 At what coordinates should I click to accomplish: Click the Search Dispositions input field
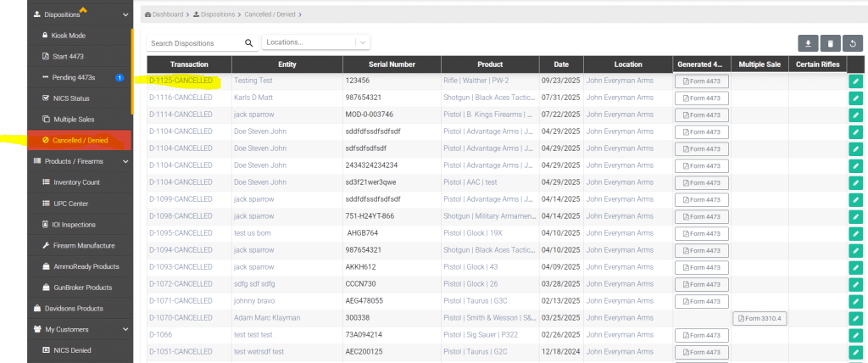[195, 42]
